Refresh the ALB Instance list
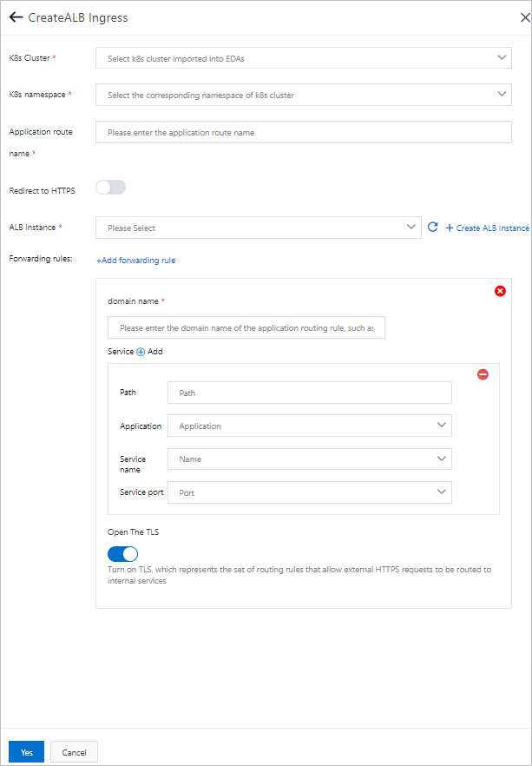The image size is (532, 766). tap(433, 228)
